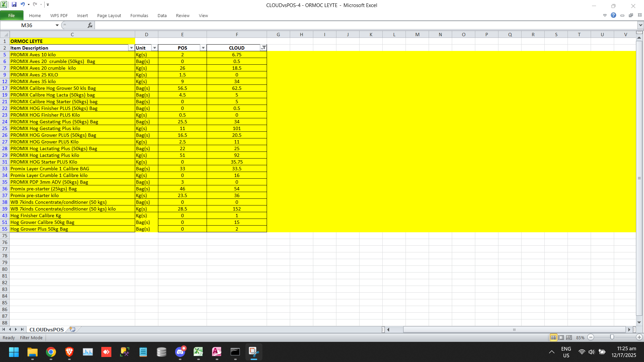Open the Data ribbon tab
The image size is (644, 362).
[x=162, y=15]
